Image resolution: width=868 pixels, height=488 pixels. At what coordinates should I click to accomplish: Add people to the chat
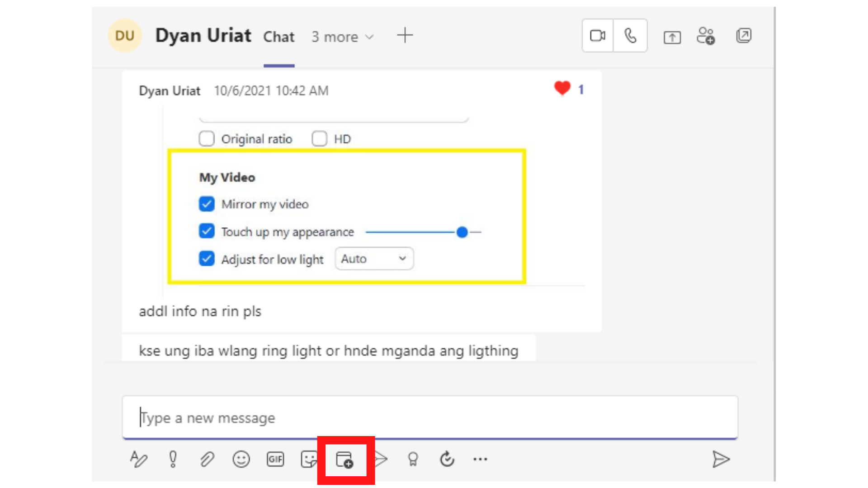pyautogui.click(x=706, y=36)
